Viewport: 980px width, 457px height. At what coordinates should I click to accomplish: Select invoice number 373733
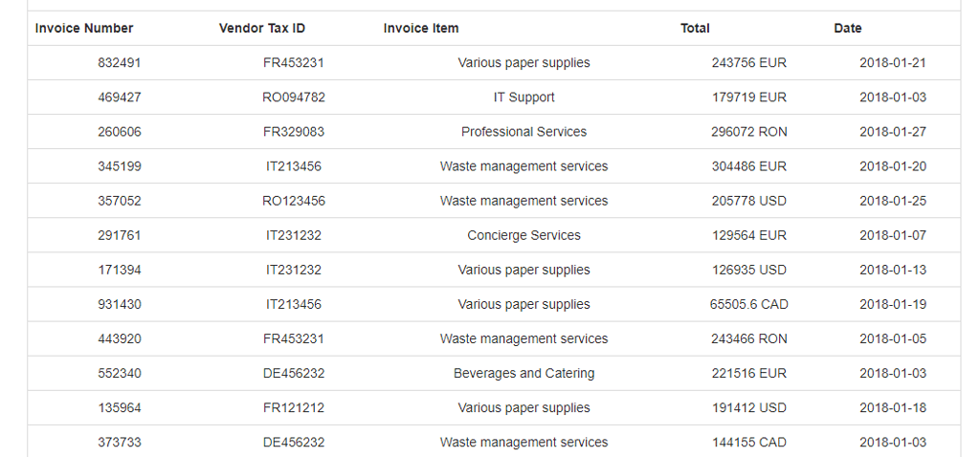pos(120,442)
